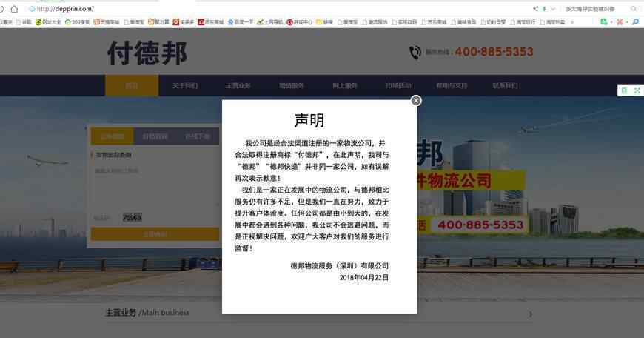Open the 京东商城 bookmark with red icon
644x338 pixels.
tap(211, 21)
